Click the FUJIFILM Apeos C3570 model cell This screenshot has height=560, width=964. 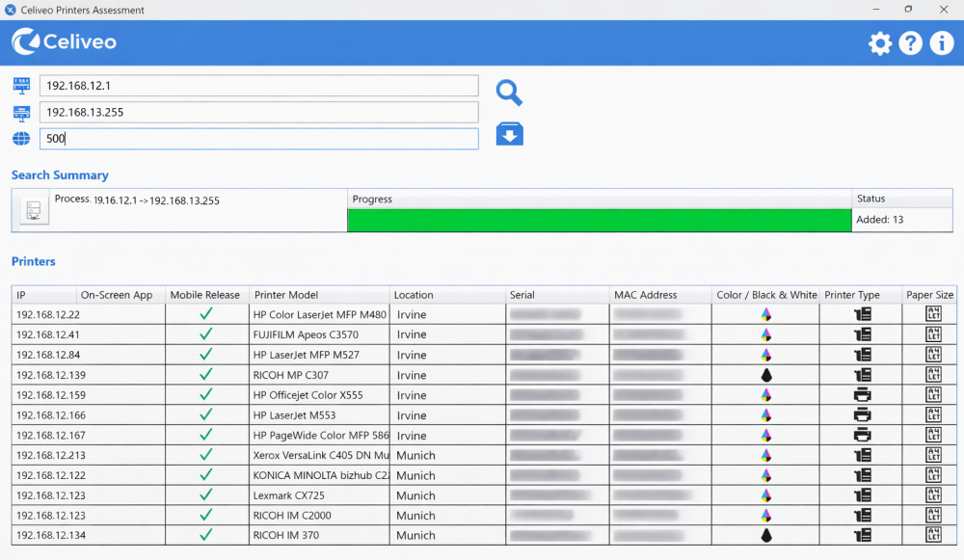(x=319, y=334)
